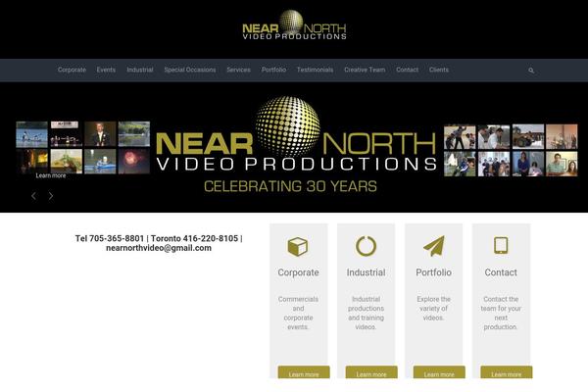588x392 pixels.
Task: Open the Corporate menu item
Action: click(72, 70)
